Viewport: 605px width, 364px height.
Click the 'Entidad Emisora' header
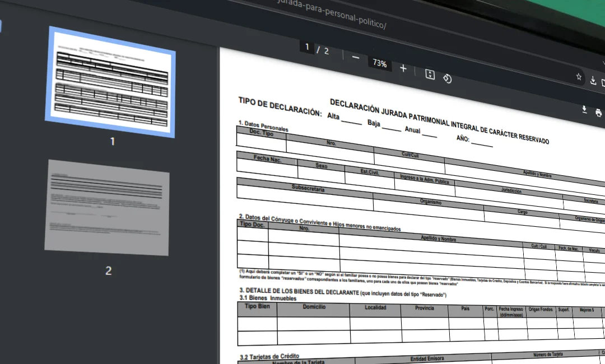point(427,359)
